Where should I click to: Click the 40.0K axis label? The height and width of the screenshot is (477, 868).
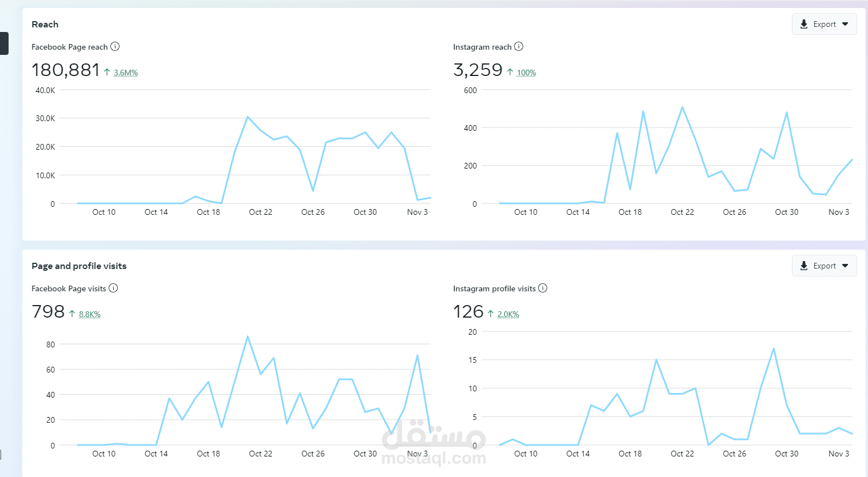tap(45, 90)
